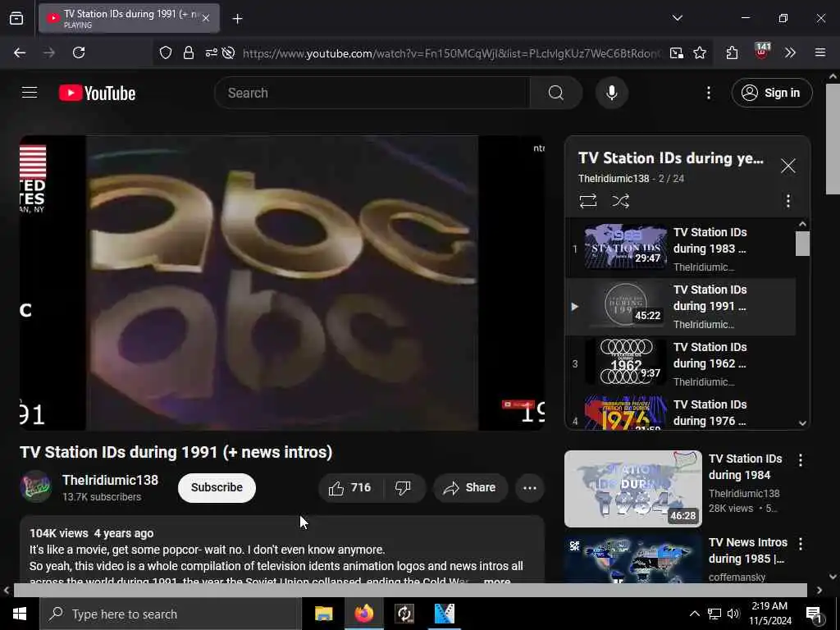The height and width of the screenshot is (630, 840).
Task: Play TV Station IDs during 1983 item
Action: [680, 249]
